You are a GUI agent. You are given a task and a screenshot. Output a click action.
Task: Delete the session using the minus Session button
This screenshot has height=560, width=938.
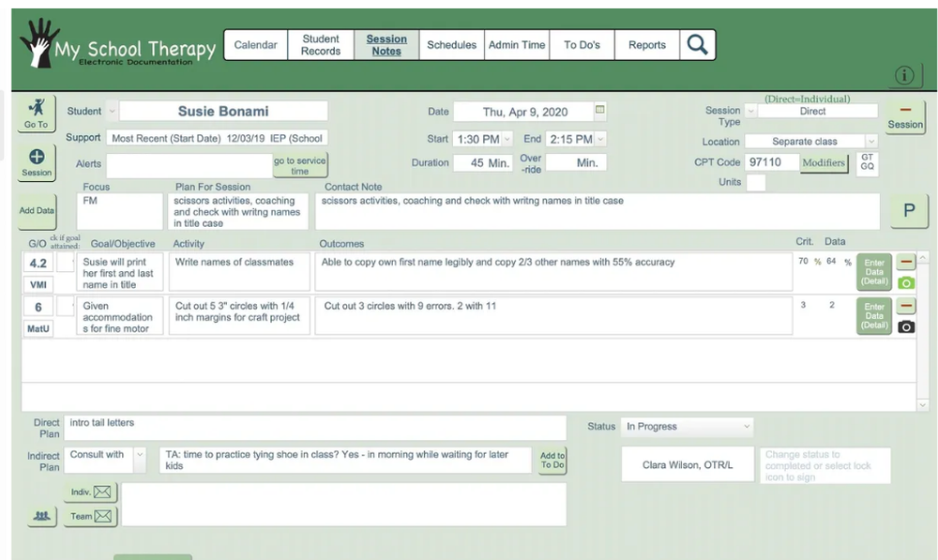point(905,116)
